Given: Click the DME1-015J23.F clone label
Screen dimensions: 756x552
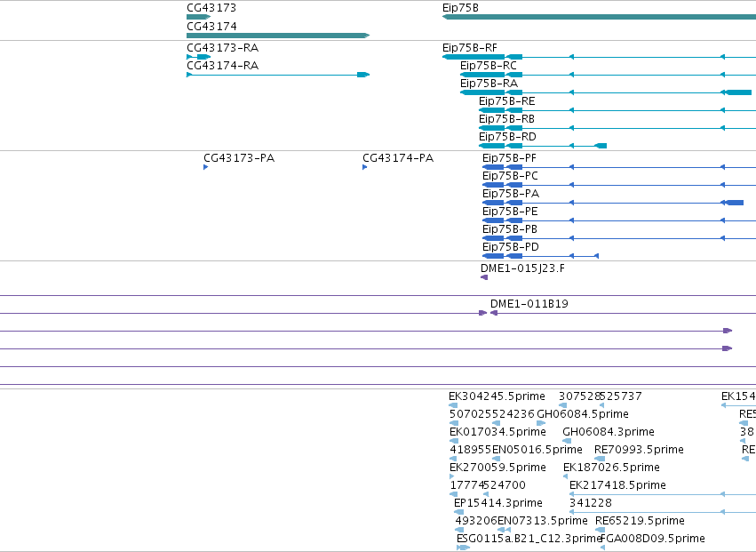Looking at the screenshot, I should point(522,268).
